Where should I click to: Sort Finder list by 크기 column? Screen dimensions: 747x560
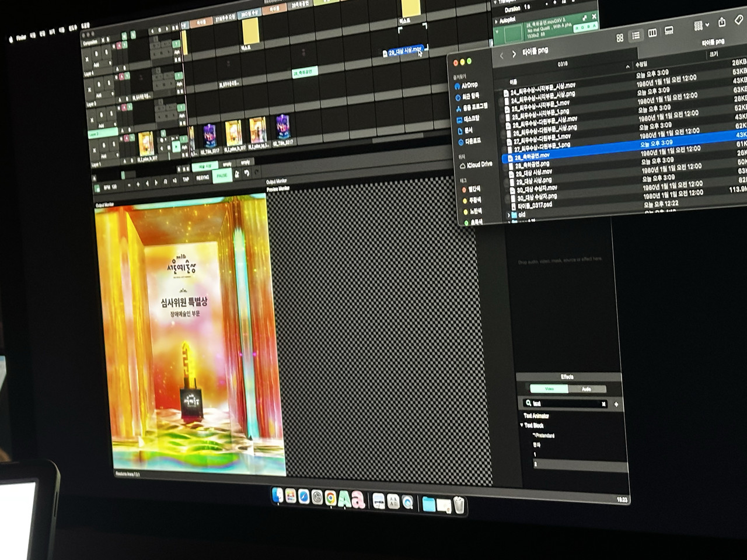714,54
